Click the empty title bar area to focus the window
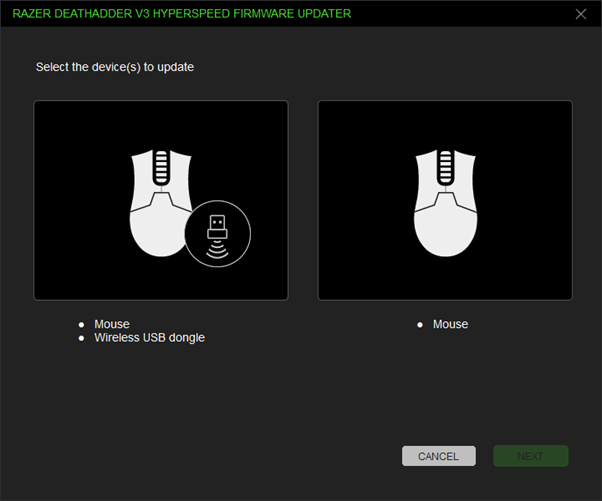Image resolution: width=602 pixels, height=501 pixels. pos(460,14)
